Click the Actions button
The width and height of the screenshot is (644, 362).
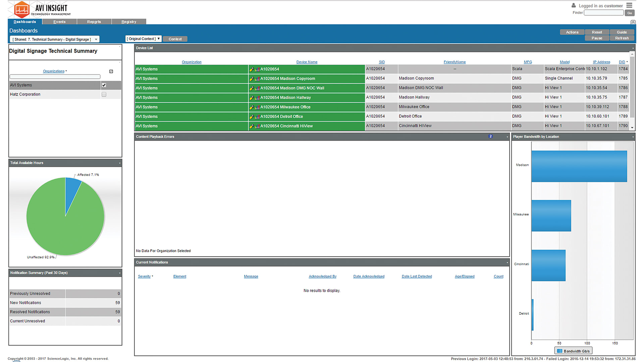572,32
